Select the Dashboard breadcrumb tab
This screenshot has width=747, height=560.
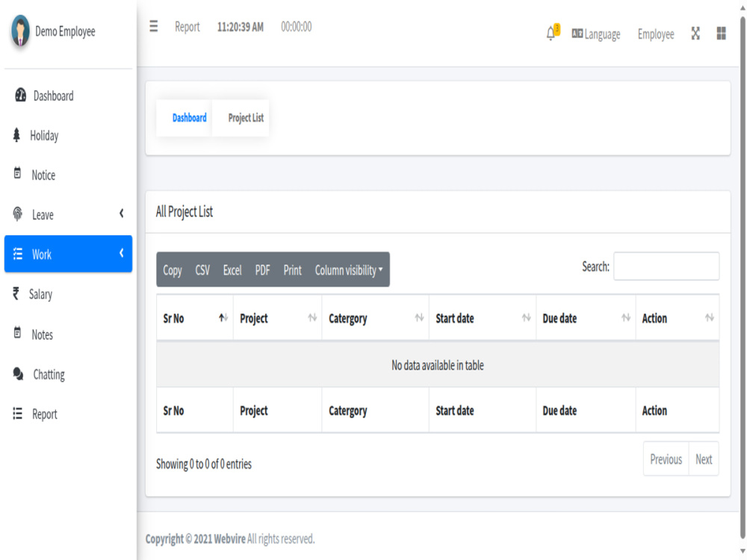point(189,118)
